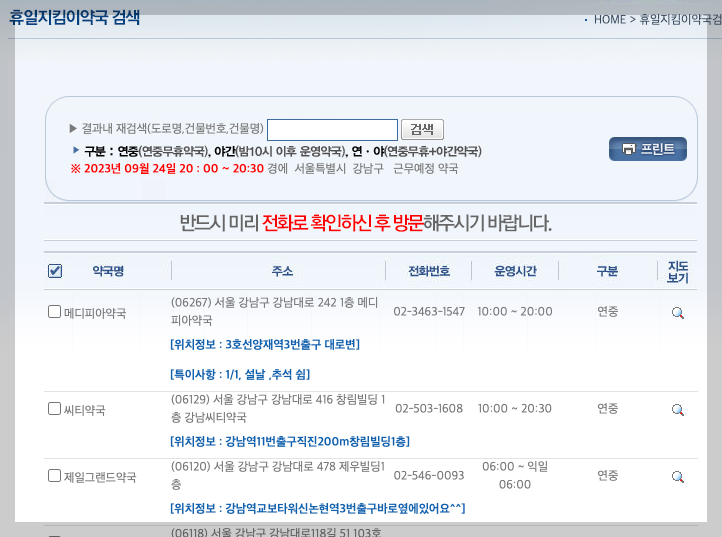722x537 pixels.
Task: Click the 구분 column header
Action: pos(607,271)
